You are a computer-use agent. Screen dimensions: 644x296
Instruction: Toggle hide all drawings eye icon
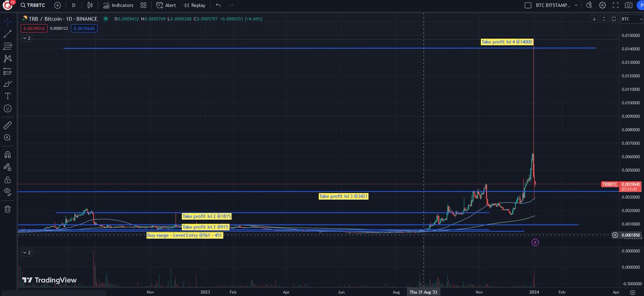tap(8, 191)
